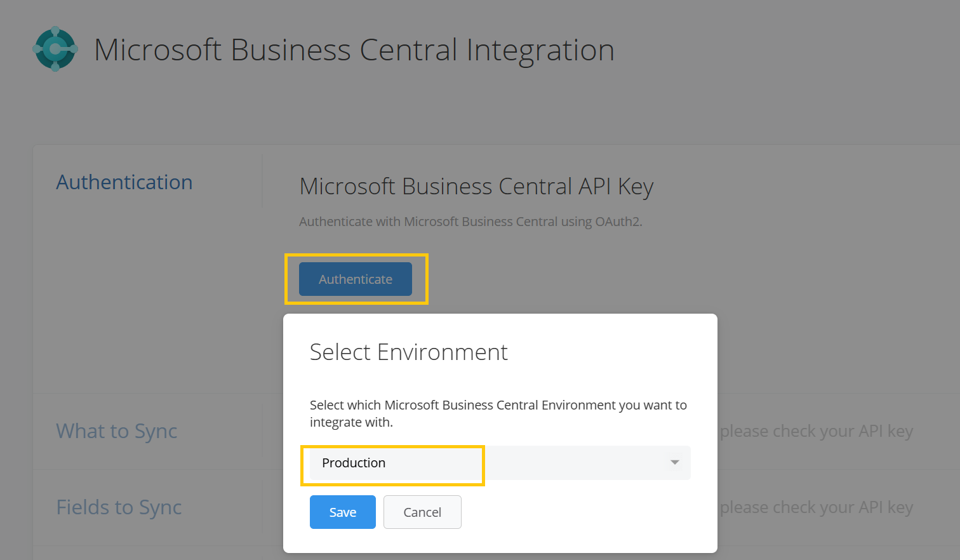This screenshot has width=960, height=560.
Task: Open the Fields to Sync section
Action: tap(119, 507)
